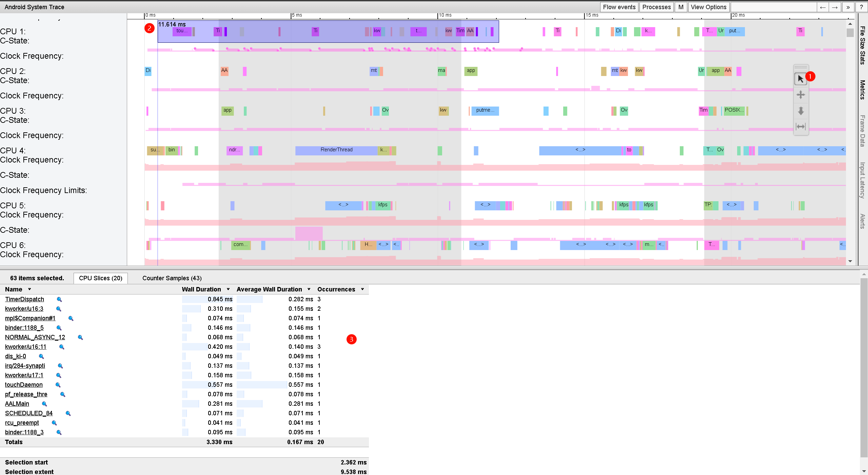The image size is (868, 475).
Task: Click the right arrow navigation button
Action: pos(835,7)
